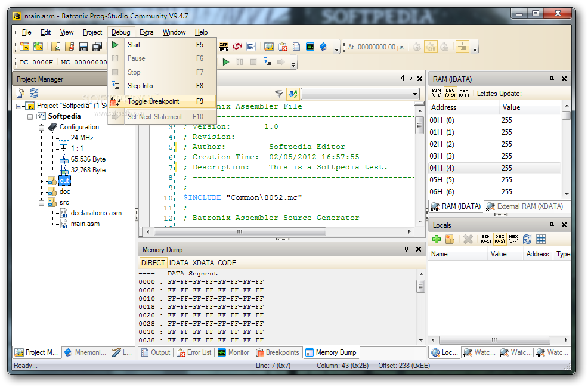Open the File menu
The height and width of the screenshot is (387, 588).
26,32
